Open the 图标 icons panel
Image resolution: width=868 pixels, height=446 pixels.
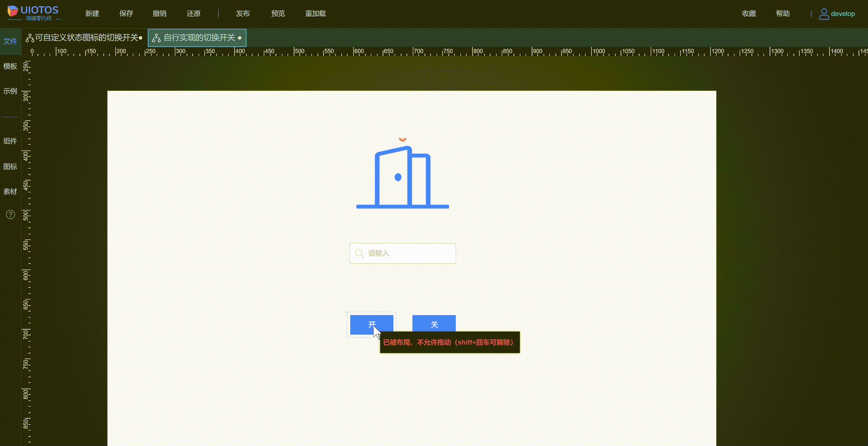(10, 166)
